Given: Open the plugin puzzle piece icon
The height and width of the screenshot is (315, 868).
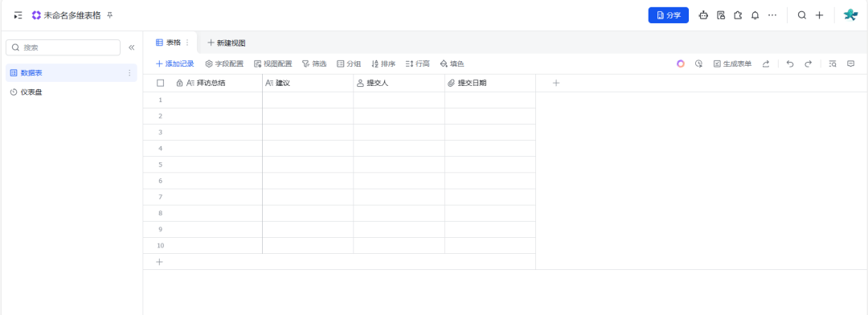Looking at the screenshot, I should point(738,15).
